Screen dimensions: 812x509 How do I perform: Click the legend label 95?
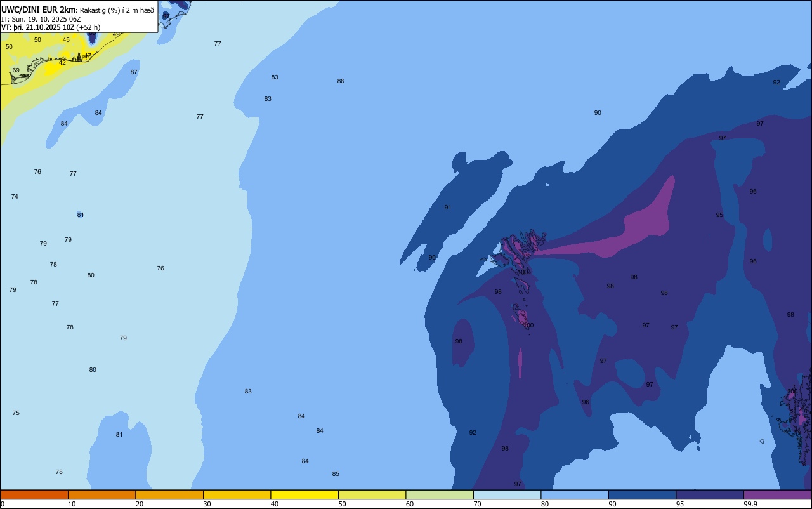coord(680,504)
